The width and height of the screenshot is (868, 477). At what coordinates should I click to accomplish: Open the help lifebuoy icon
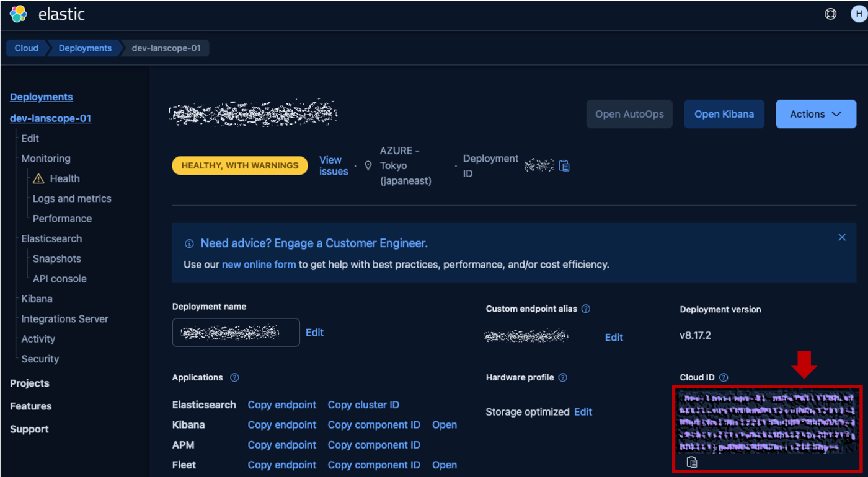pyautogui.click(x=831, y=14)
